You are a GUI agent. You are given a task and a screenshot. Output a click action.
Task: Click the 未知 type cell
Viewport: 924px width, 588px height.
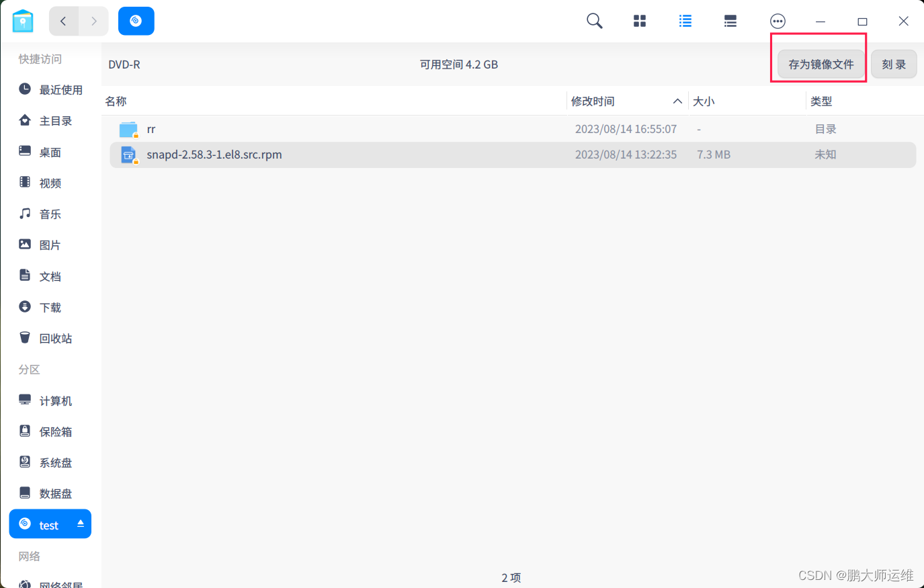(x=826, y=155)
